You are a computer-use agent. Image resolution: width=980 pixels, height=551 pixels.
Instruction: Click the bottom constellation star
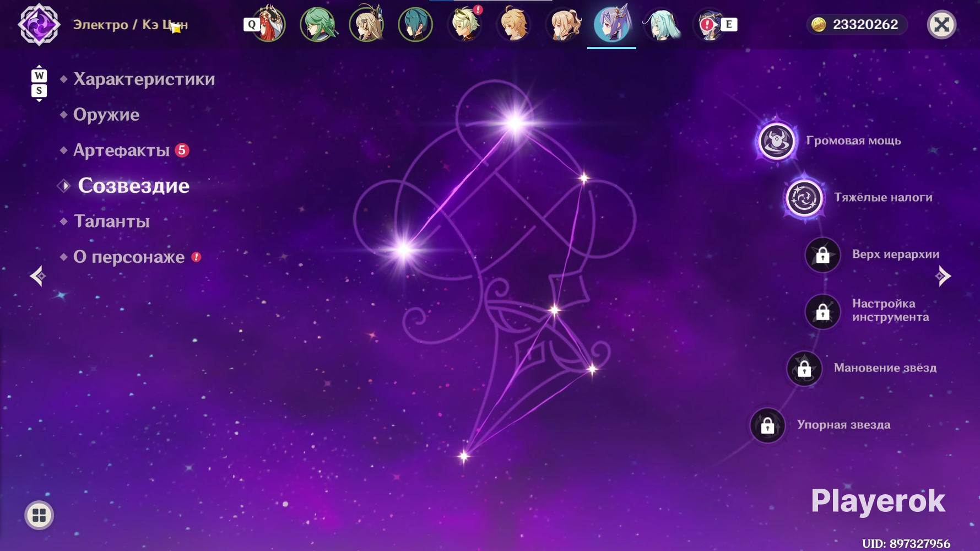(x=464, y=456)
